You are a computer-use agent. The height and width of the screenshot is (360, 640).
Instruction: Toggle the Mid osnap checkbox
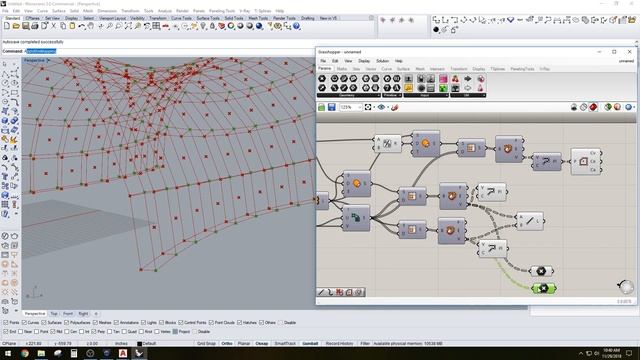click(x=53, y=331)
